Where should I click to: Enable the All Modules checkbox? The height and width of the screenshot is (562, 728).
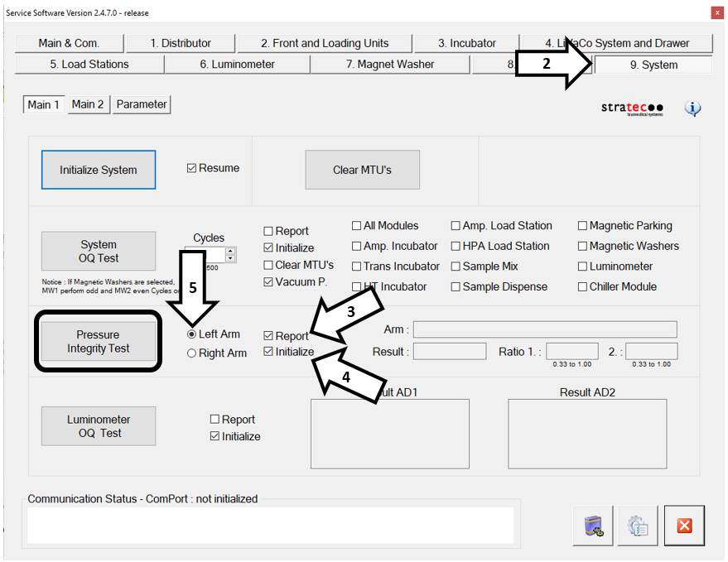357,226
